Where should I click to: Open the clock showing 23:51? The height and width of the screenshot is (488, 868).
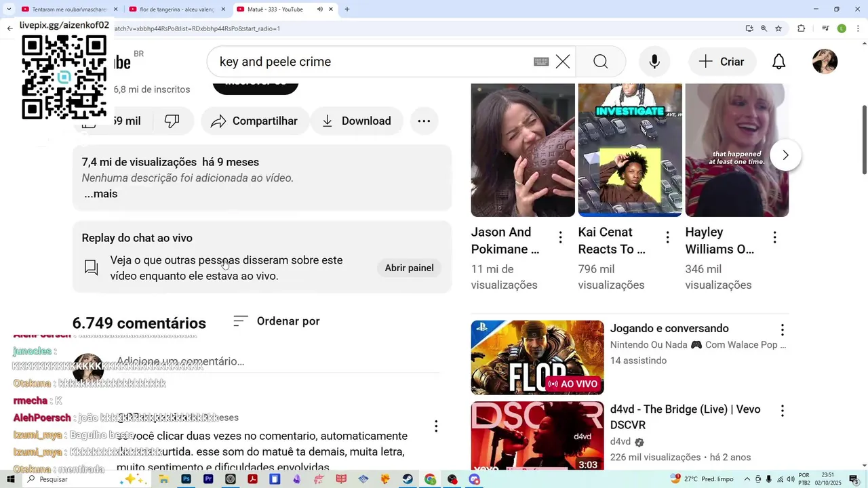pyautogui.click(x=828, y=479)
